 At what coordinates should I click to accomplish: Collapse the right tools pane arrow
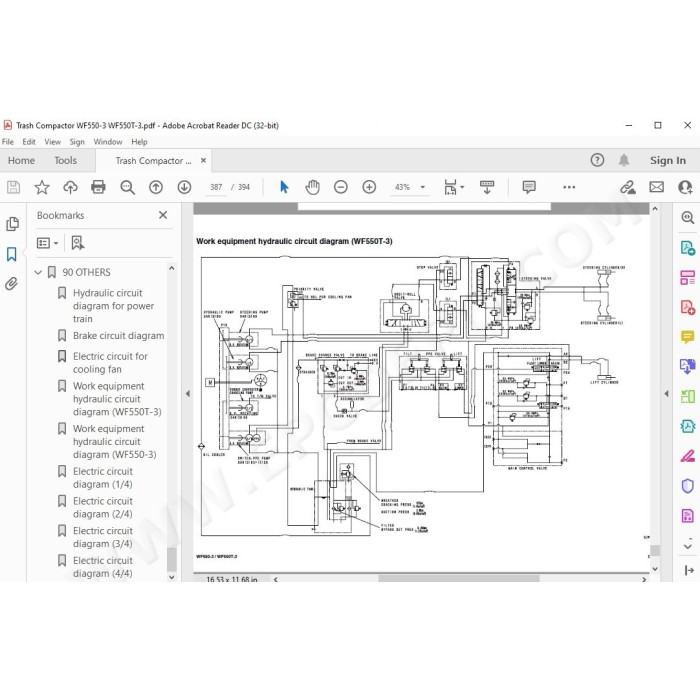coord(666,394)
